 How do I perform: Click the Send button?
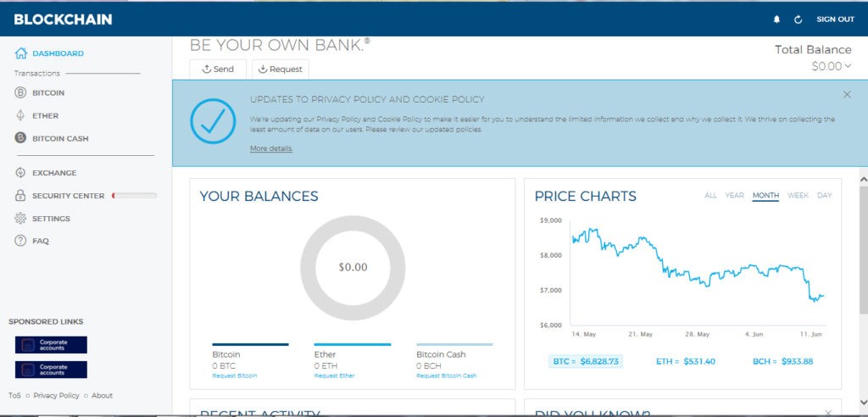click(218, 69)
